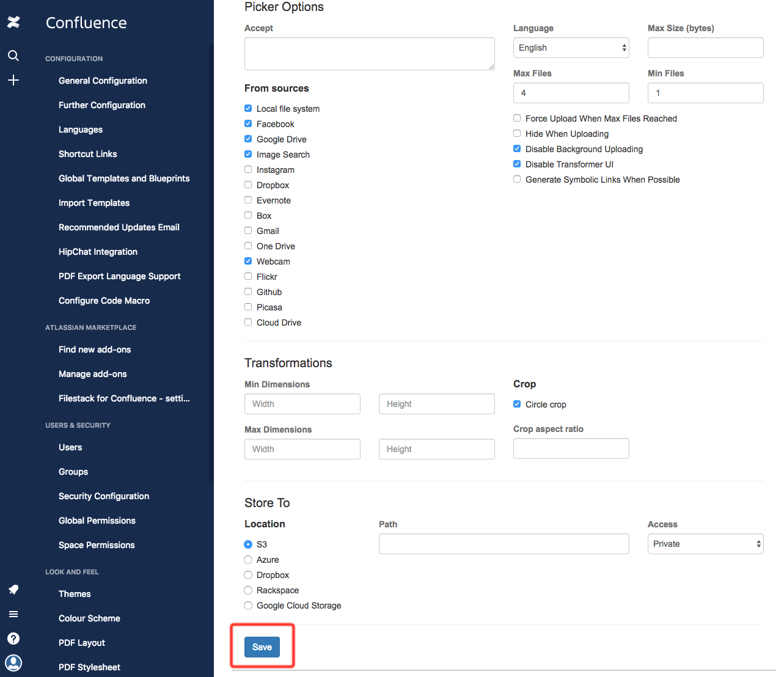Viewport: 784px width, 677px height.
Task: Enable the Flickr source checkbox
Action: (248, 276)
